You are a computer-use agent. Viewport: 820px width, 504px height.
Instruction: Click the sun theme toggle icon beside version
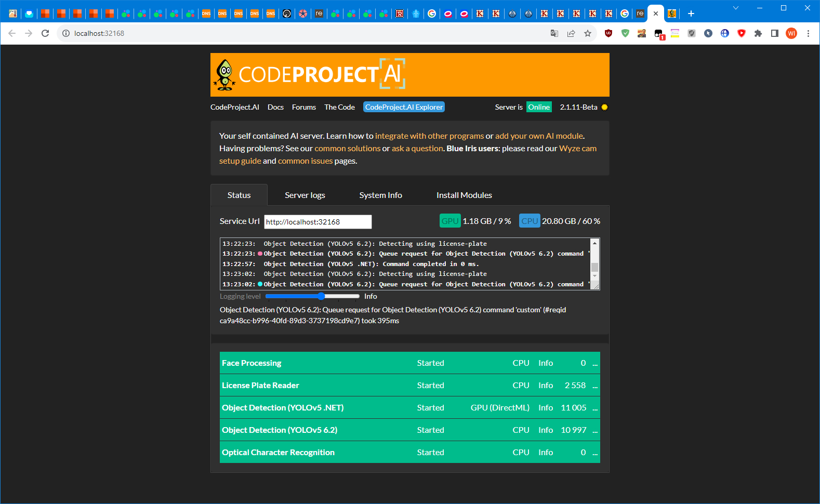[x=604, y=107]
